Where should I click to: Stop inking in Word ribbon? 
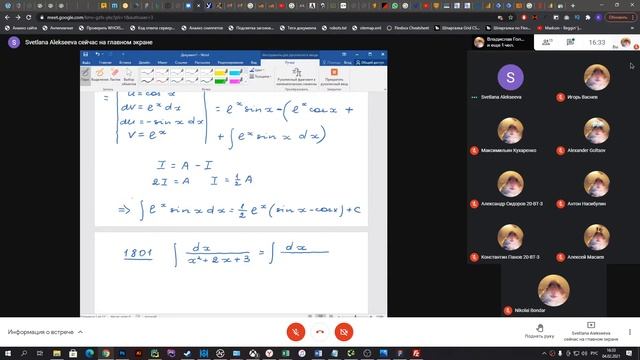(x=334, y=76)
